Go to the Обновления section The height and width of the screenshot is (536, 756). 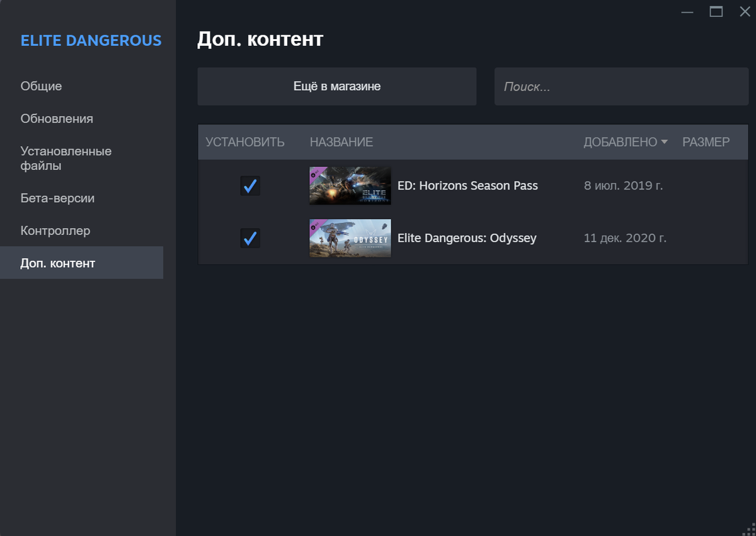click(57, 119)
